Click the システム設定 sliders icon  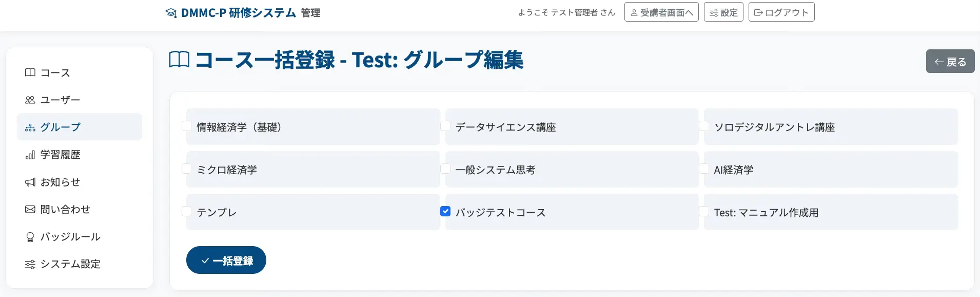point(30,264)
